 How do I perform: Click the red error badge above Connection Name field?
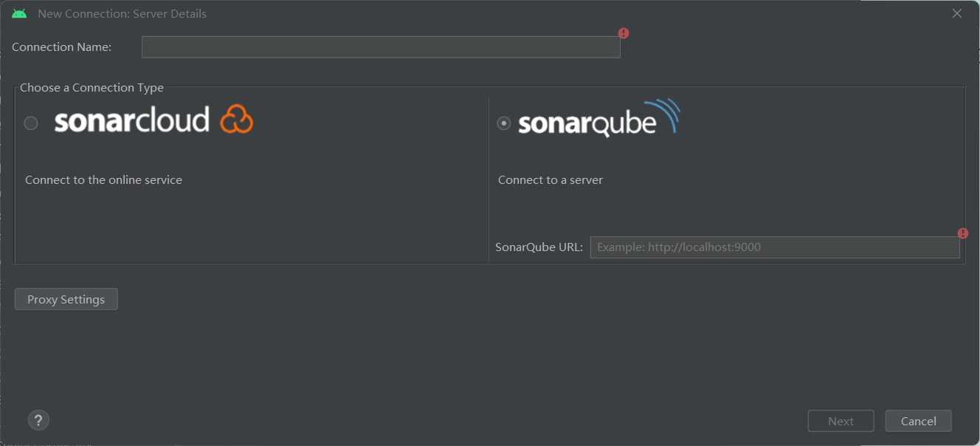coord(623,32)
